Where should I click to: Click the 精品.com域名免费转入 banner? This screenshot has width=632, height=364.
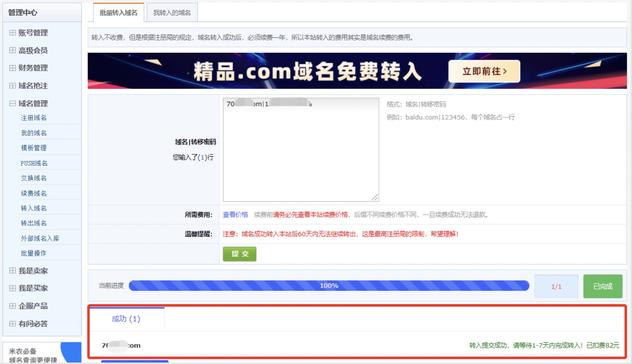coord(357,71)
